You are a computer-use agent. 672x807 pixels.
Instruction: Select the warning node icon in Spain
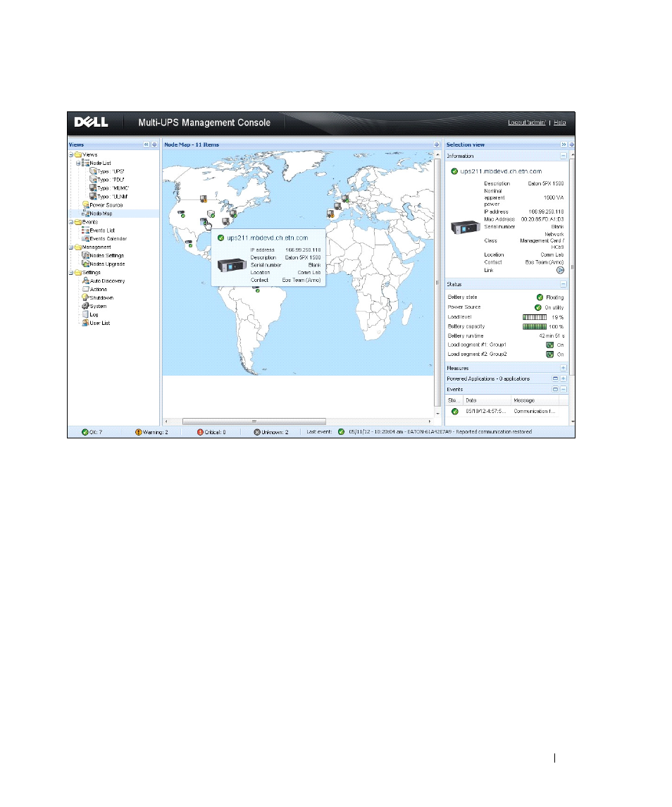pyautogui.click(x=330, y=213)
